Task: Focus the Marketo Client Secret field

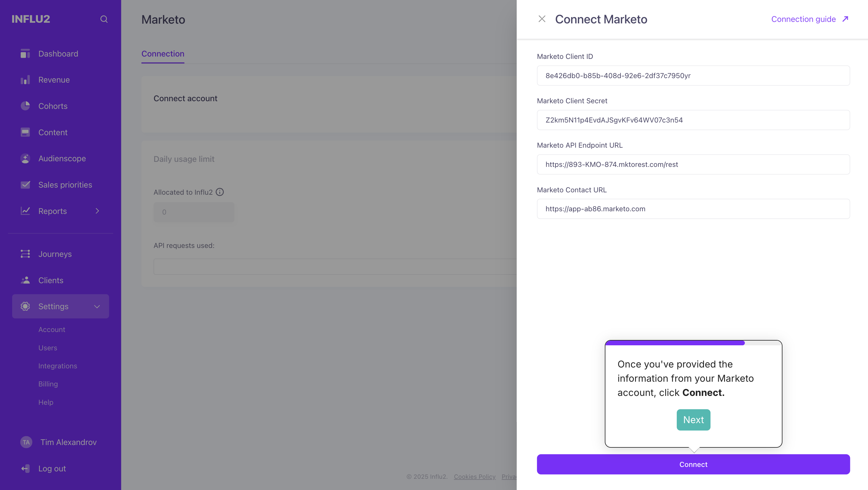Action: tap(693, 120)
